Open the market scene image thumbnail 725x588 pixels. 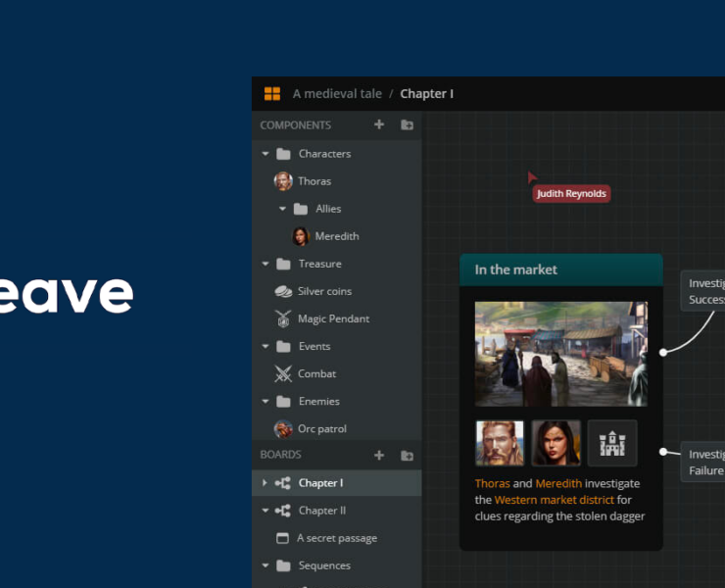point(560,354)
